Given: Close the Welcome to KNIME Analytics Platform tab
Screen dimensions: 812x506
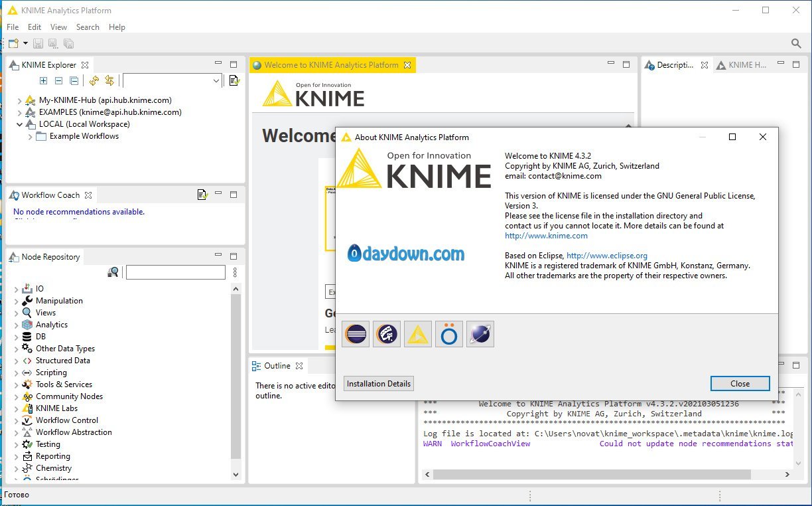Looking at the screenshot, I should (407, 65).
